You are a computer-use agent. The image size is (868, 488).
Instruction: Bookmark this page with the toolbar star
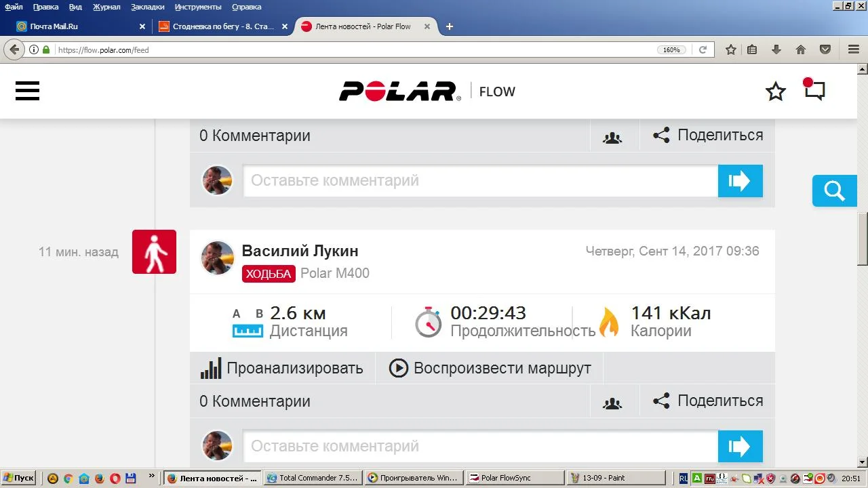pos(731,49)
